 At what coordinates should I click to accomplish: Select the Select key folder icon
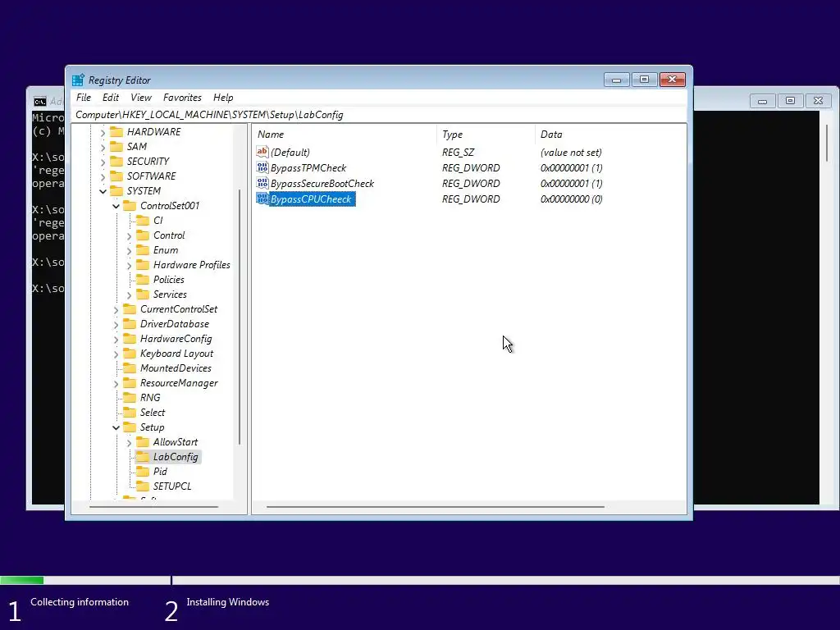click(130, 413)
